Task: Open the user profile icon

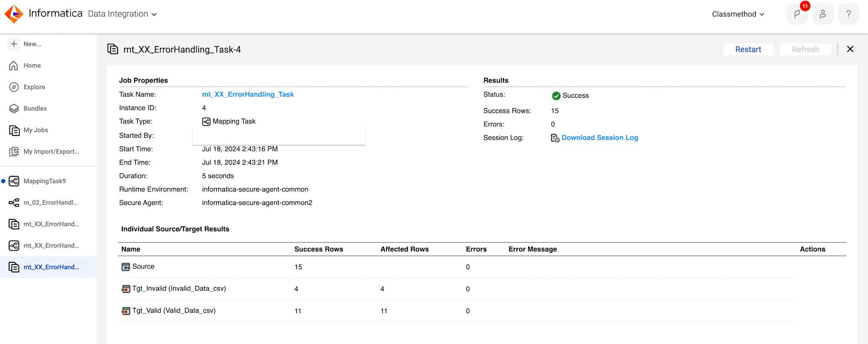Action: click(822, 14)
